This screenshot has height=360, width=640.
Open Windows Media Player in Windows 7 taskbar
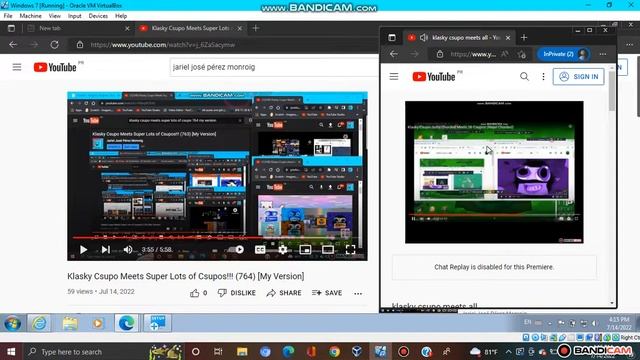pos(98,323)
